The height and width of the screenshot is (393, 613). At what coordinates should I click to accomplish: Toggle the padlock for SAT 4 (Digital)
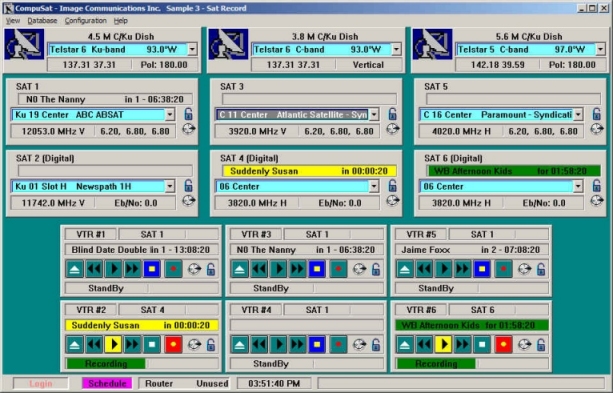point(393,186)
